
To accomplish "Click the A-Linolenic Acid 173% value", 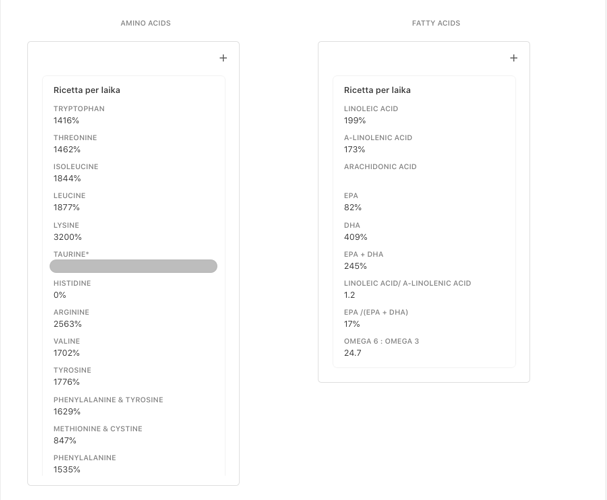I will 355,150.
